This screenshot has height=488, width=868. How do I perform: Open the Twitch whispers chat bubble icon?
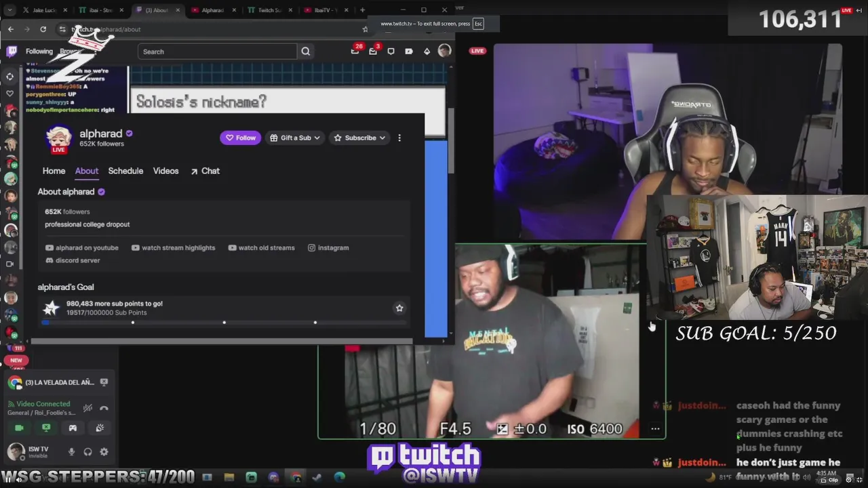[391, 52]
